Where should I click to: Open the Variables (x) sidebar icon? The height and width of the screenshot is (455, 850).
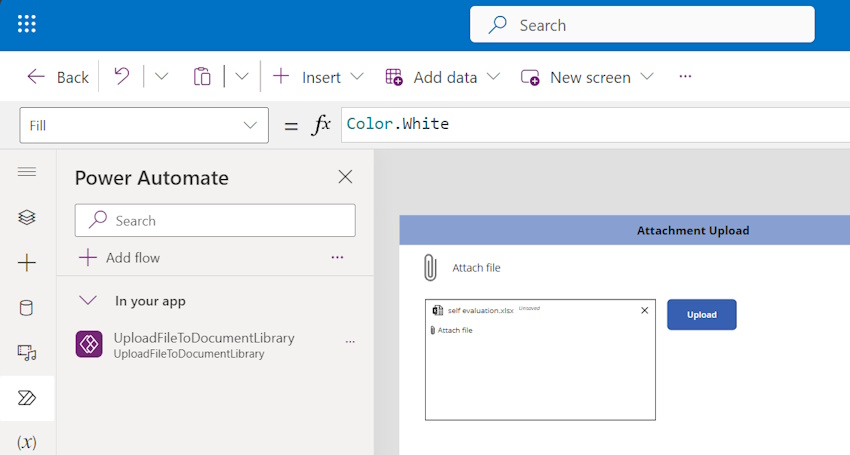pos(27,443)
